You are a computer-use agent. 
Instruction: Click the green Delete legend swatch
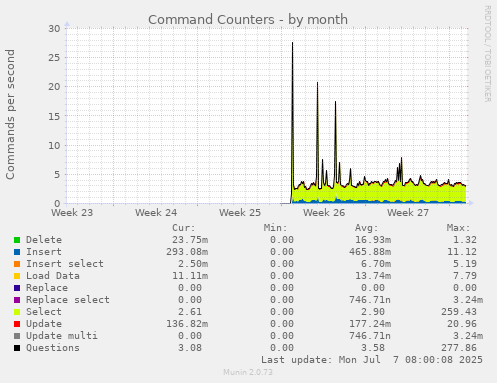coord(17,240)
